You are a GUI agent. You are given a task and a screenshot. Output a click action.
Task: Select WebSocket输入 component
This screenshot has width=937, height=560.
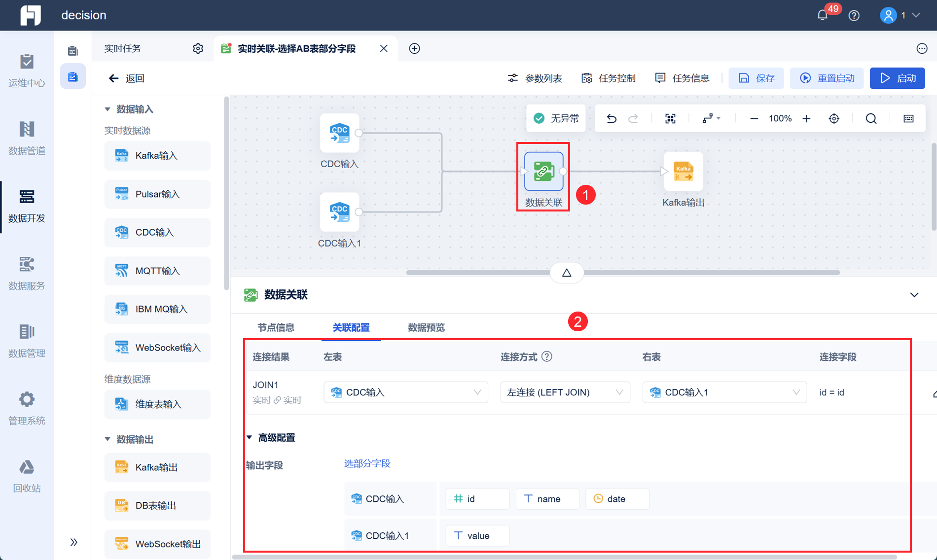coord(157,348)
